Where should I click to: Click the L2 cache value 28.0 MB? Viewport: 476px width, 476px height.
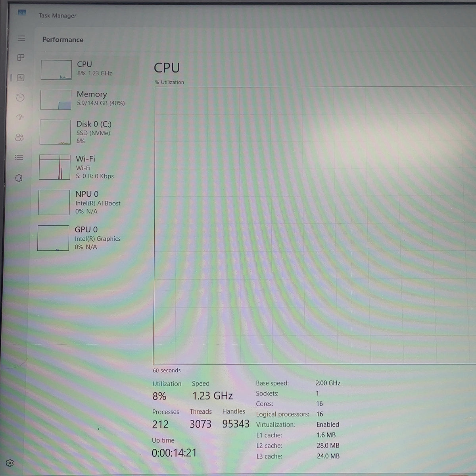point(328,445)
